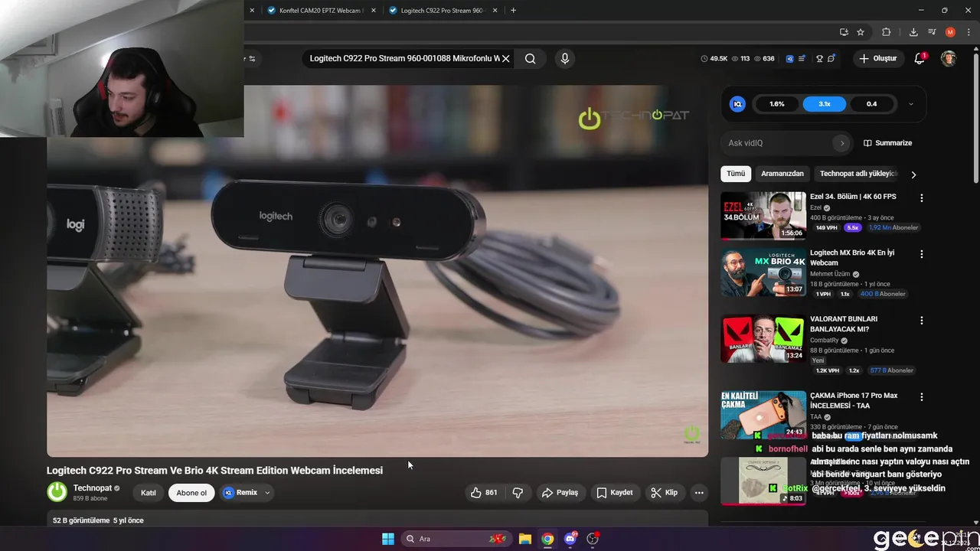Dislike the video
Screen dimensions: 980x551
pos(518,493)
